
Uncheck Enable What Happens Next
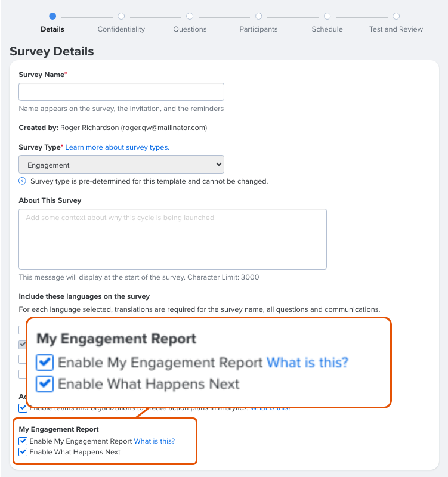pos(23,452)
